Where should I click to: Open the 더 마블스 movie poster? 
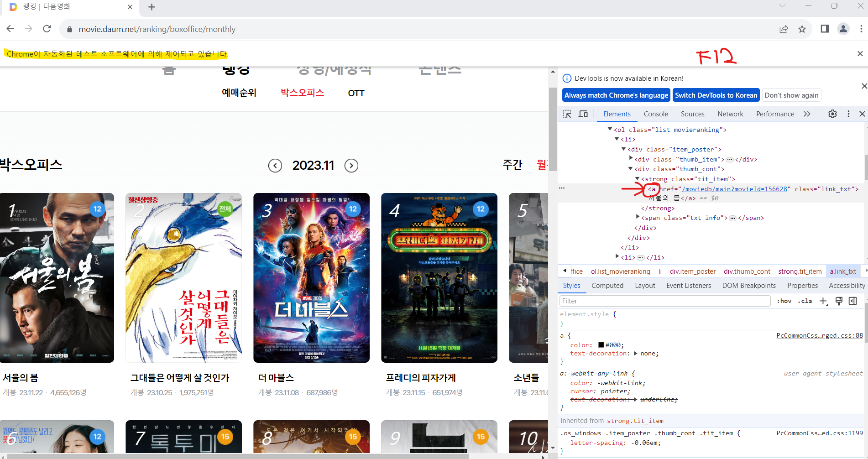point(311,278)
